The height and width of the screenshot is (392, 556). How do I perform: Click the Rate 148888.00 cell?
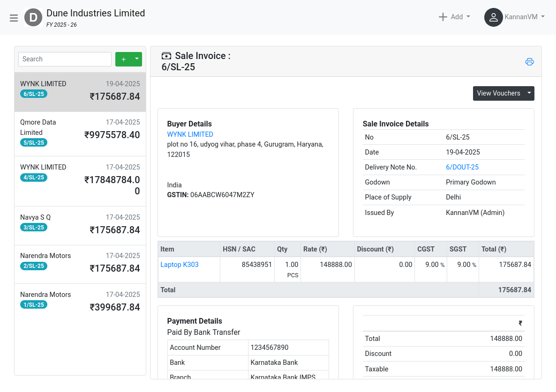pyautogui.click(x=328, y=269)
